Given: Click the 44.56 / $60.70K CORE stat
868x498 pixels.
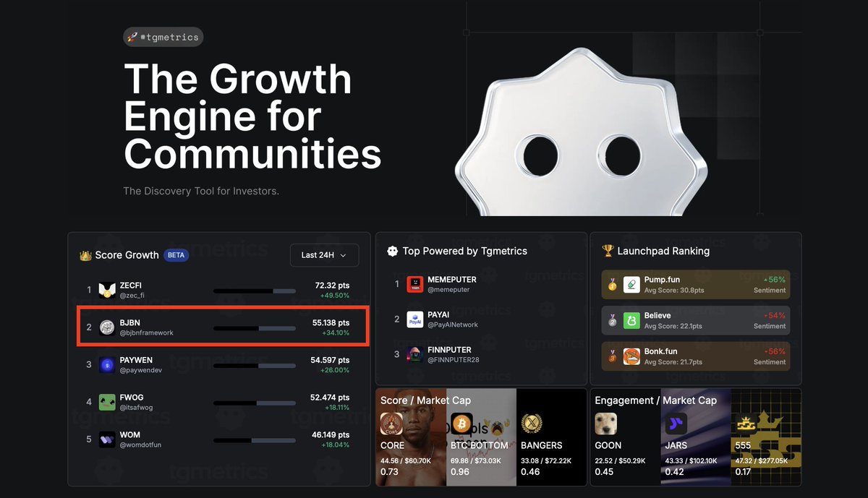Looking at the screenshot, I should click(x=406, y=460).
